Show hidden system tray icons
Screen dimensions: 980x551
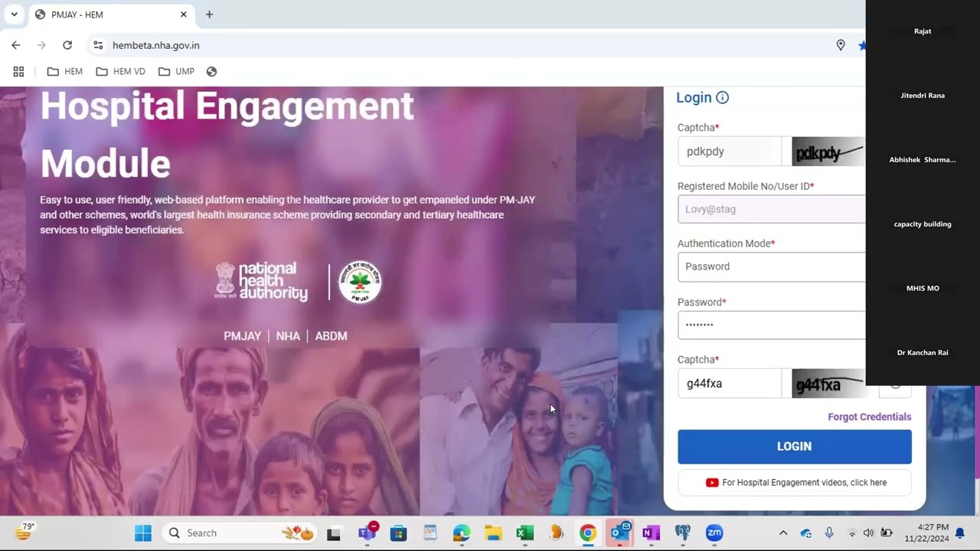(783, 533)
